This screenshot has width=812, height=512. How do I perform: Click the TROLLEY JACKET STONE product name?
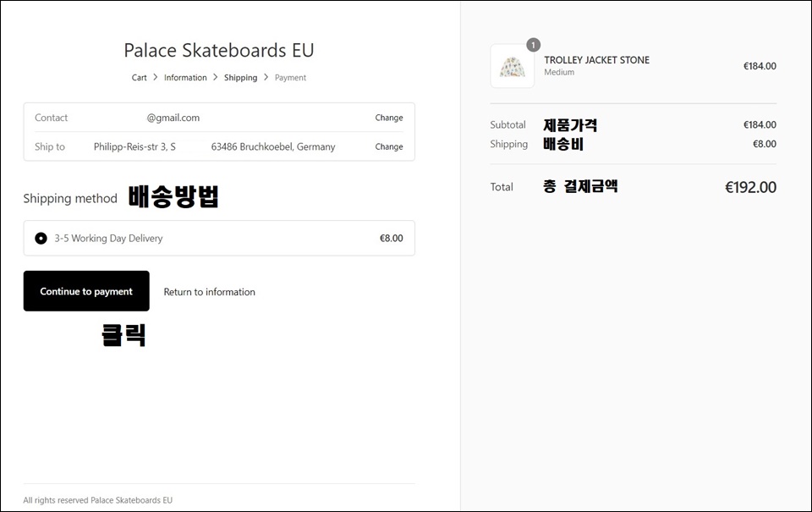(x=596, y=60)
